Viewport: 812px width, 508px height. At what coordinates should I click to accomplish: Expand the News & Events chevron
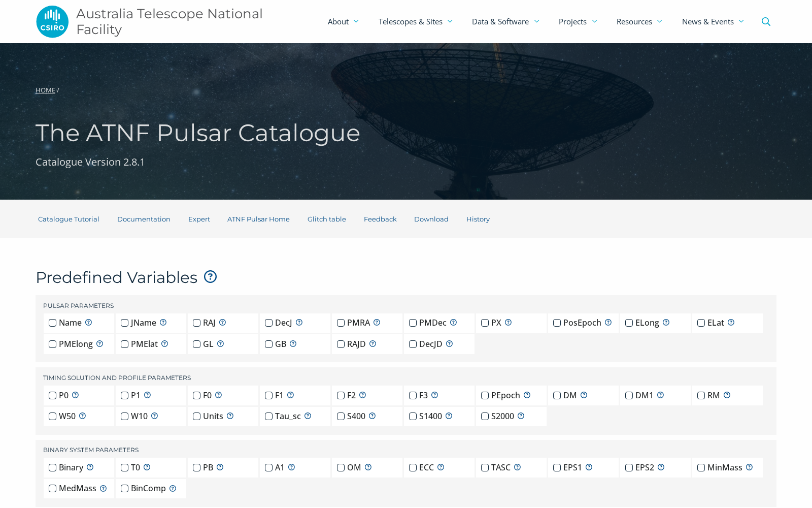tap(741, 21)
